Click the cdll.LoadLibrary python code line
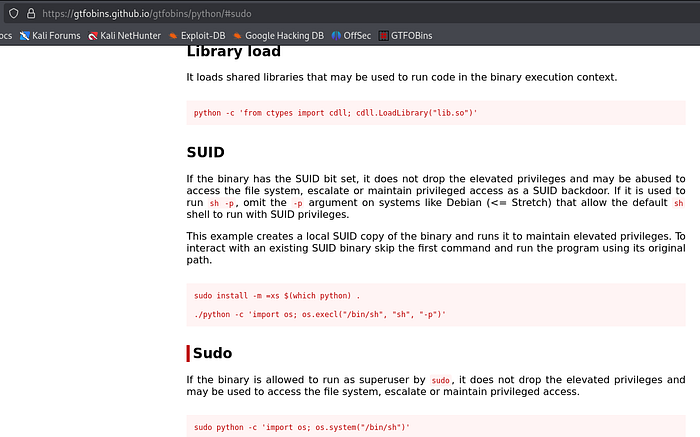The image size is (700, 437). click(335, 113)
